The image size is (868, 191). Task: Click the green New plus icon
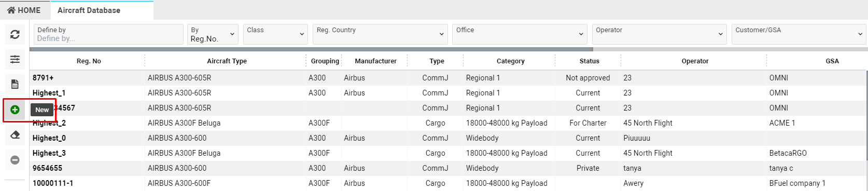coord(15,110)
